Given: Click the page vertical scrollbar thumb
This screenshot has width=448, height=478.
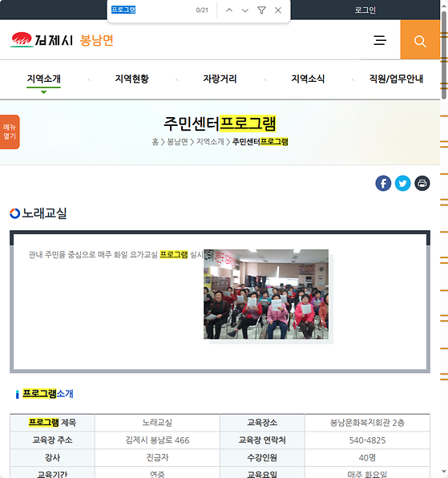Looking at the screenshot, I should pyautogui.click(x=444, y=55).
